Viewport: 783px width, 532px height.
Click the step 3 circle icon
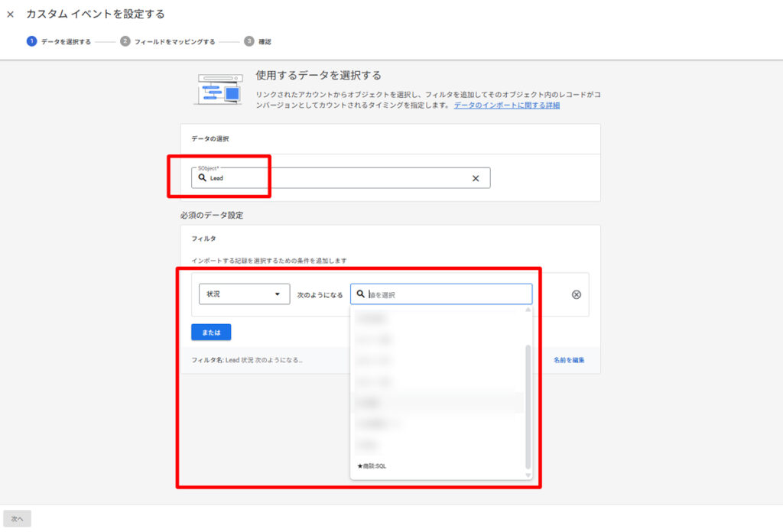(249, 41)
